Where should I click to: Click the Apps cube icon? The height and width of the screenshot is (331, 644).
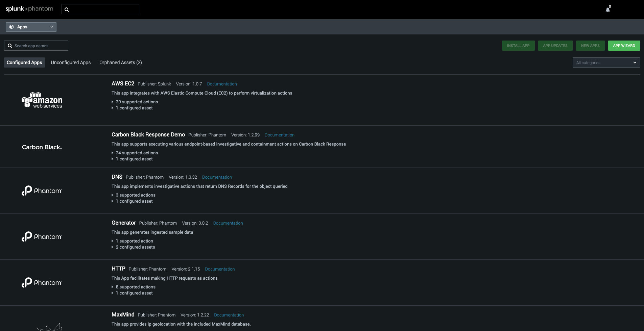[x=11, y=27]
